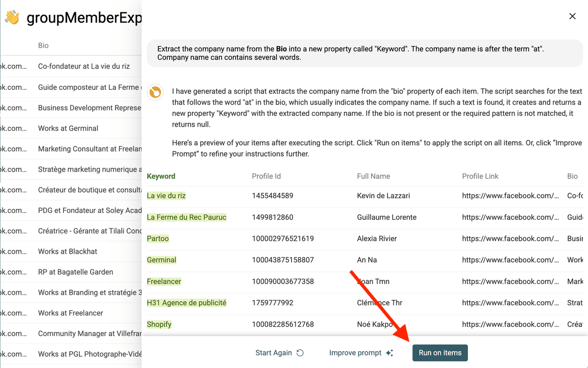The height and width of the screenshot is (368, 588).
Task: Click the orange assistant avatar icon
Action: click(x=155, y=92)
